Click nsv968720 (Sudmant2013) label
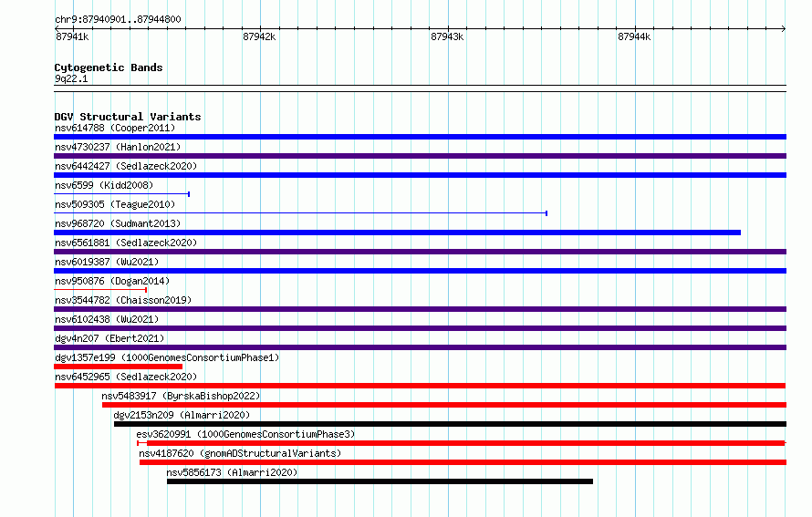812x517 pixels. pos(118,223)
